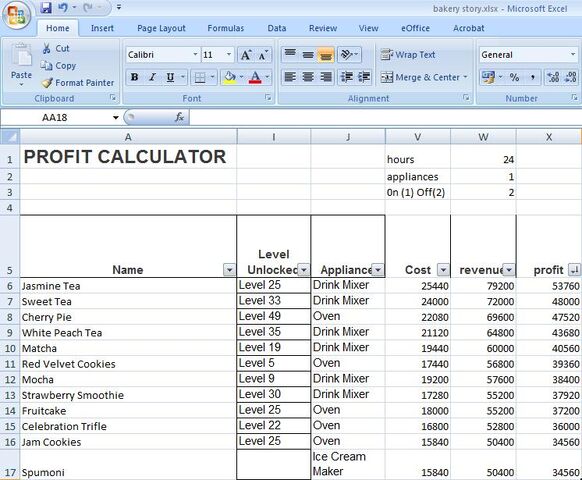Increase the cell indent

(364, 77)
